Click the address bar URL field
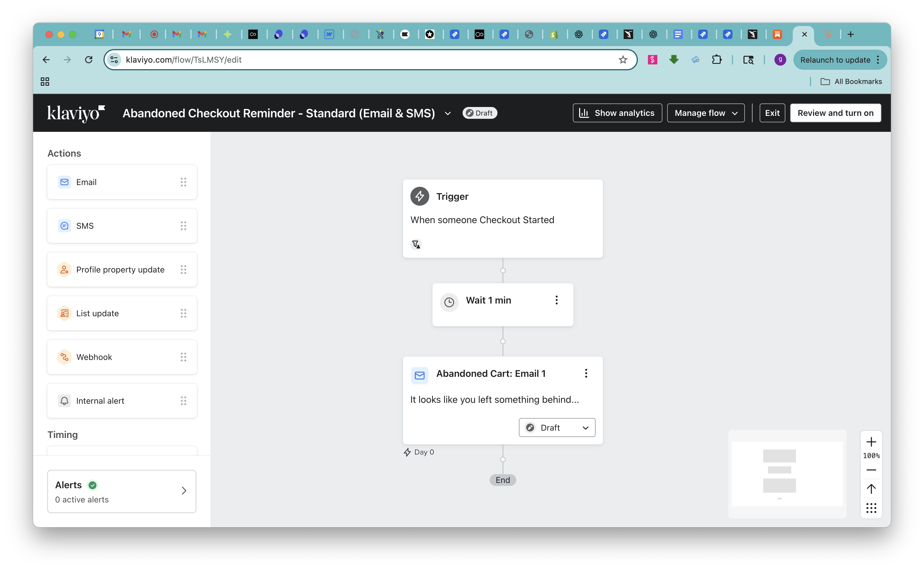924x571 pixels. (x=370, y=60)
